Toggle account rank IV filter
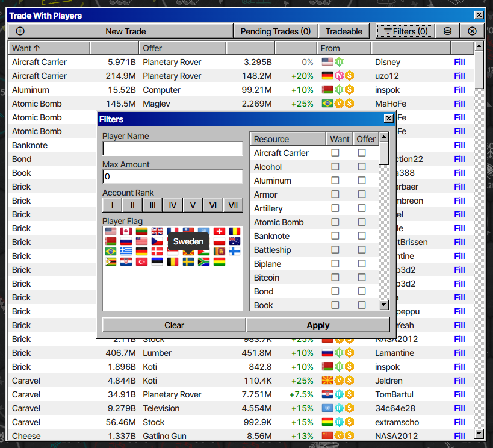The image size is (493, 448). pyautogui.click(x=173, y=205)
